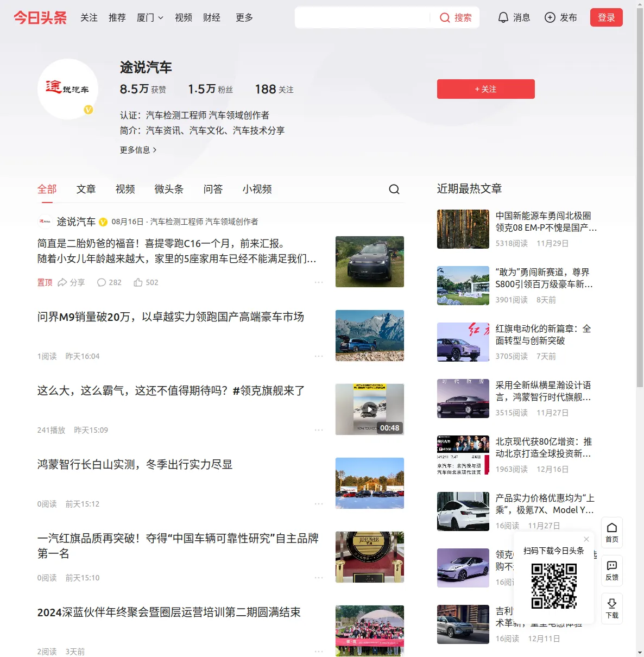Click the 1.5万 粉丝 count
This screenshot has height=657, width=644.
tap(211, 89)
